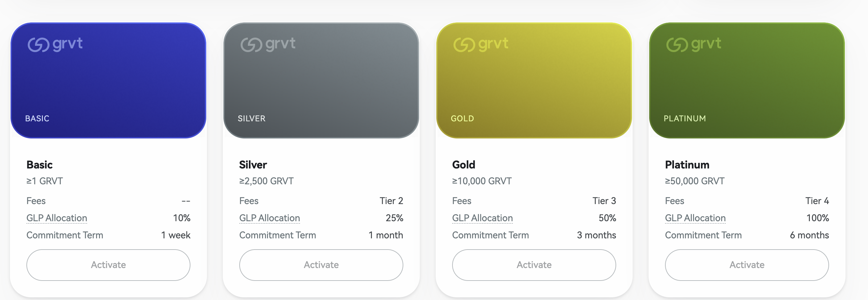The width and height of the screenshot is (868, 300).
Task: Click the Silver tier heading
Action: point(253,165)
